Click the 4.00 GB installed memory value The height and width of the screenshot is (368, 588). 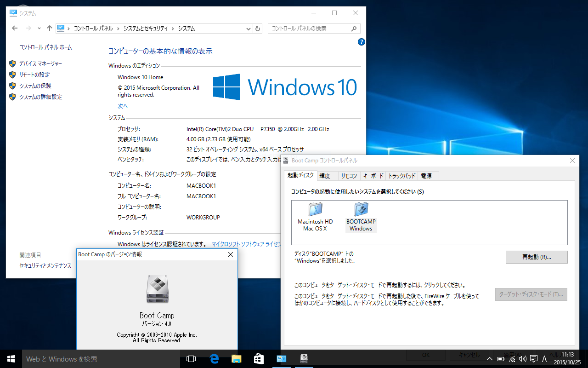tap(218, 139)
